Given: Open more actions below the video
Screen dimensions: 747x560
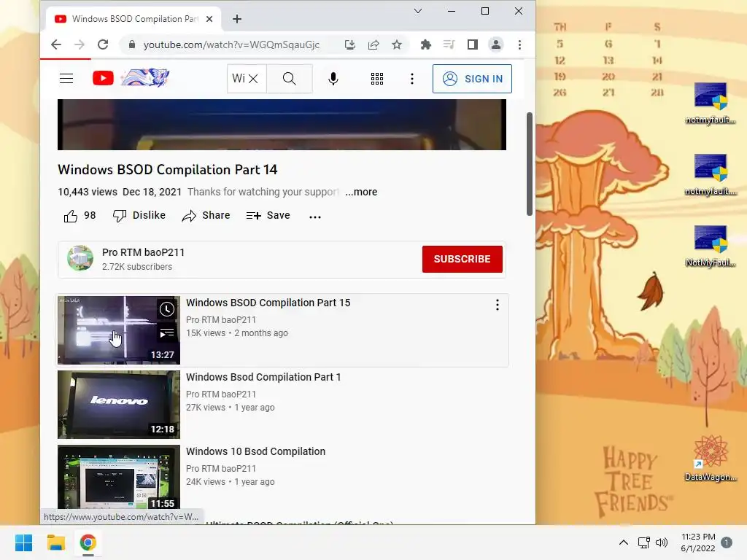Looking at the screenshot, I should [315, 217].
